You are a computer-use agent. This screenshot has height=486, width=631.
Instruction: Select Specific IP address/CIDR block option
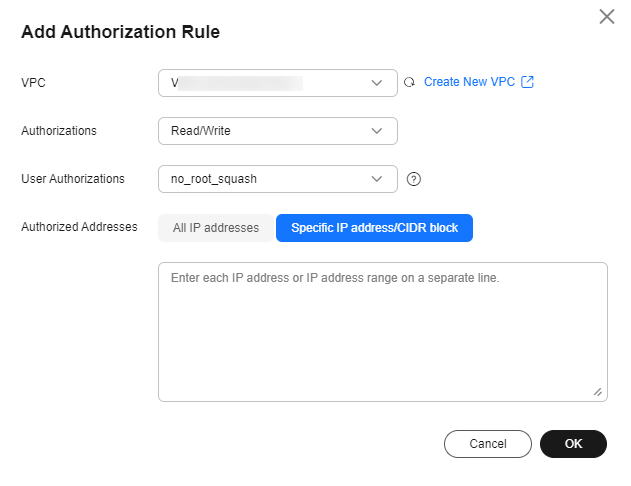(x=374, y=228)
